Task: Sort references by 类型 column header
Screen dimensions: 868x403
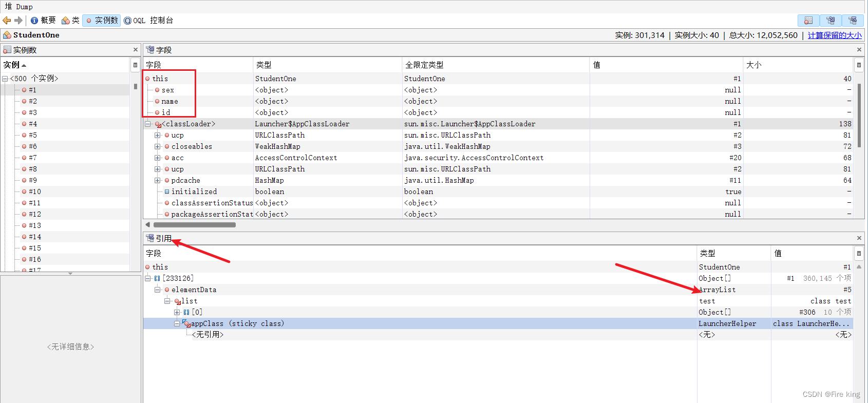Action: click(x=734, y=253)
